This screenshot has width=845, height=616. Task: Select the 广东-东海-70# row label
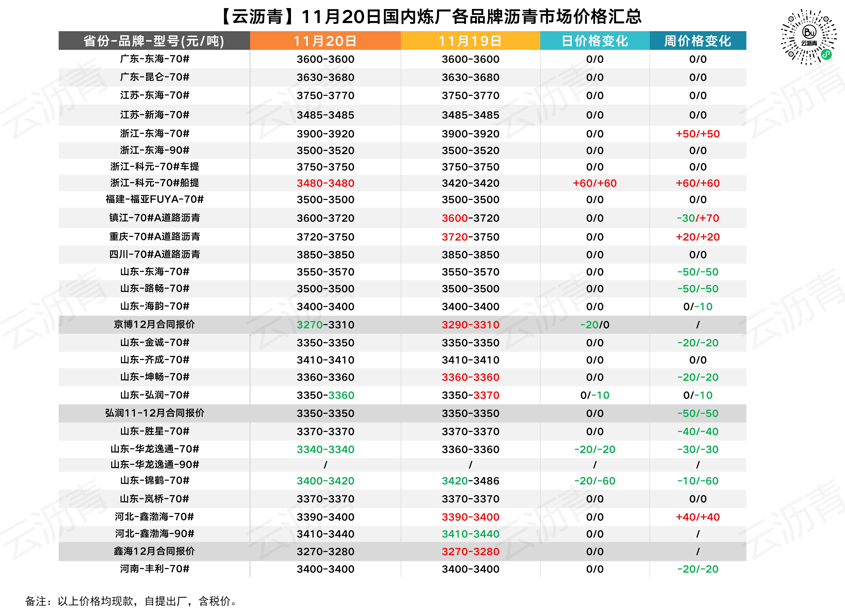155,59
